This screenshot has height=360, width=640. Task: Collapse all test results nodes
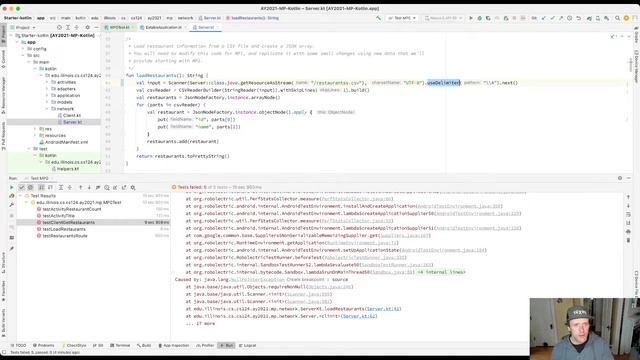tap(70, 187)
